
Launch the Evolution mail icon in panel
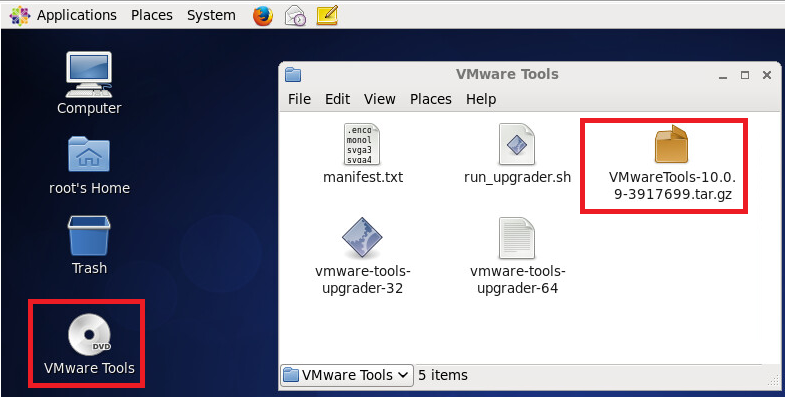(x=295, y=16)
